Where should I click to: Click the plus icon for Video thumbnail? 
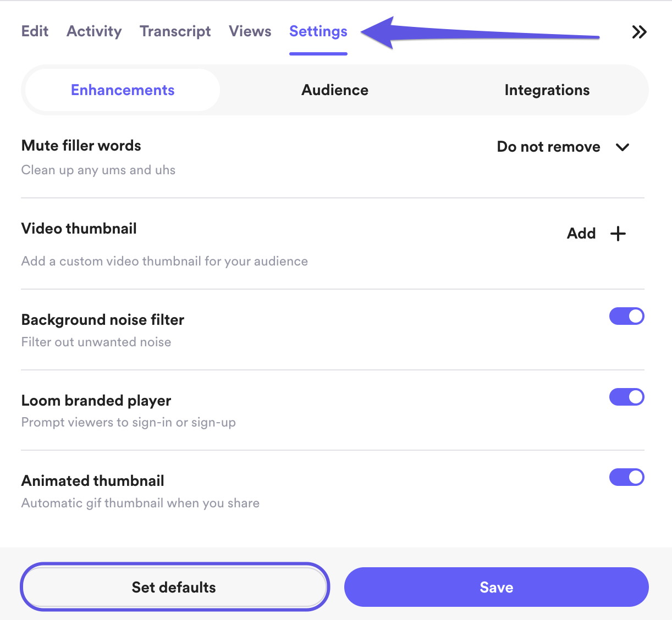pyautogui.click(x=618, y=234)
